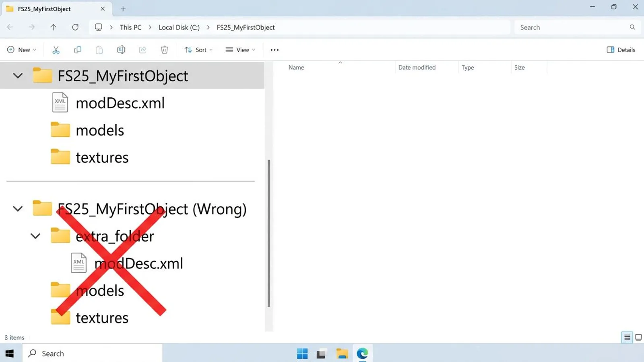Open the See more ellipsis menu
The image size is (644, 362).
275,50
